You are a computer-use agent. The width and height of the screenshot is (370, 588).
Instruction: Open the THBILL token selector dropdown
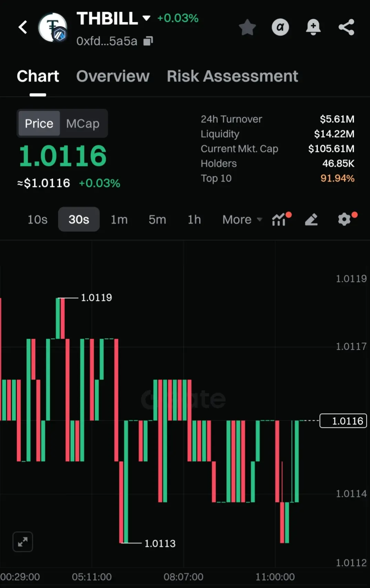(x=146, y=18)
